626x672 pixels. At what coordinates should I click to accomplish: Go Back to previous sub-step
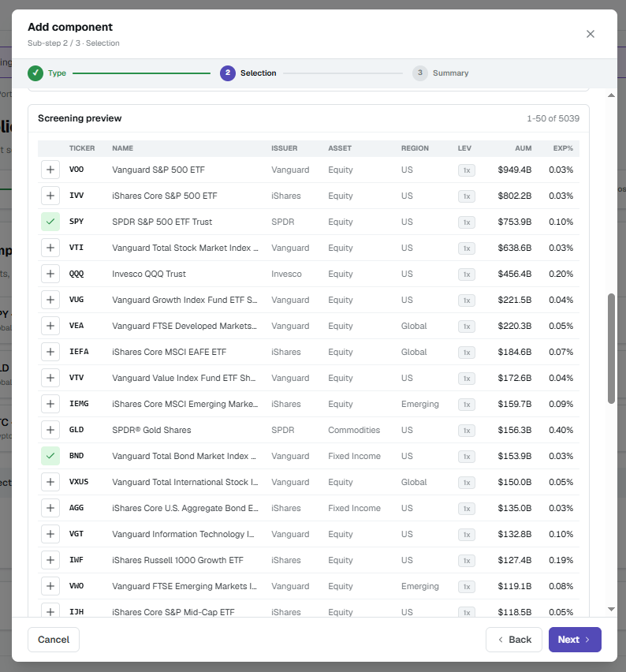click(x=514, y=640)
